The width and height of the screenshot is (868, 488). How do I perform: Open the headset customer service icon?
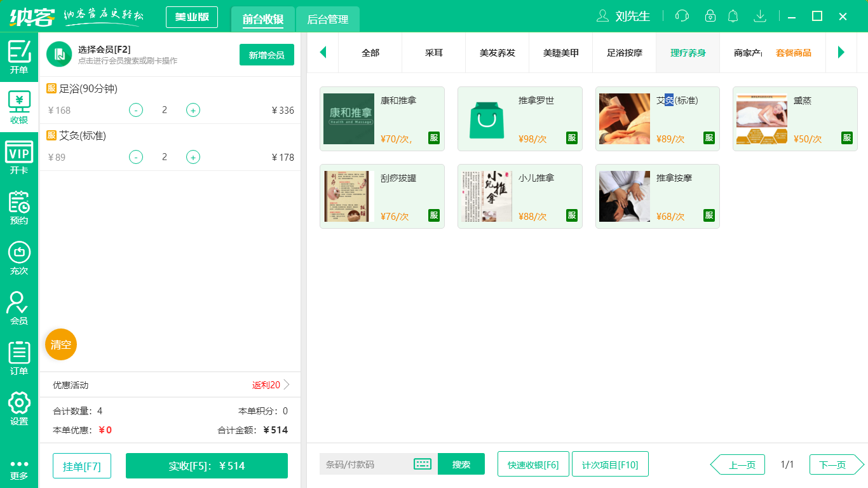coord(682,16)
